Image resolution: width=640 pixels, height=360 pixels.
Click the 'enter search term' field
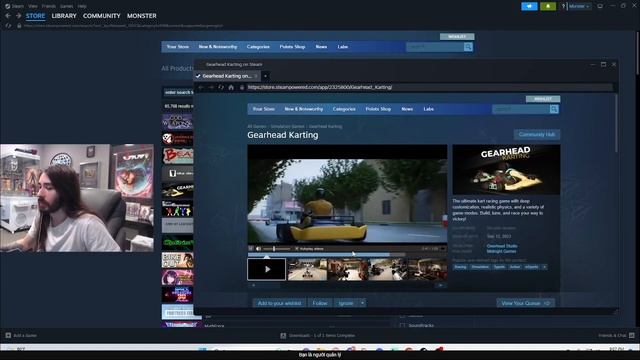(179, 92)
